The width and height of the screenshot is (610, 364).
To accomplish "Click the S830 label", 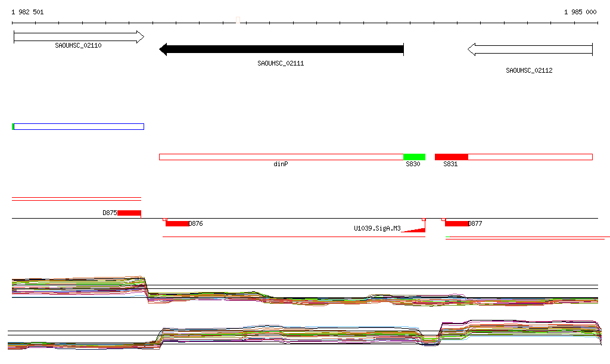I will click(413, 164).
